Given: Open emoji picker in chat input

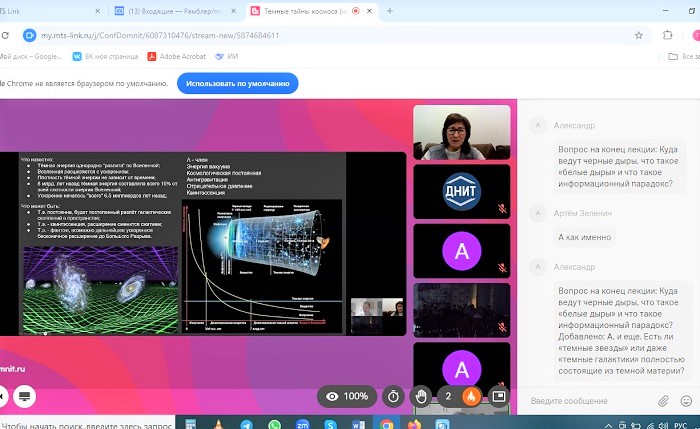Looking at the screenshot, I should point(686,401).
